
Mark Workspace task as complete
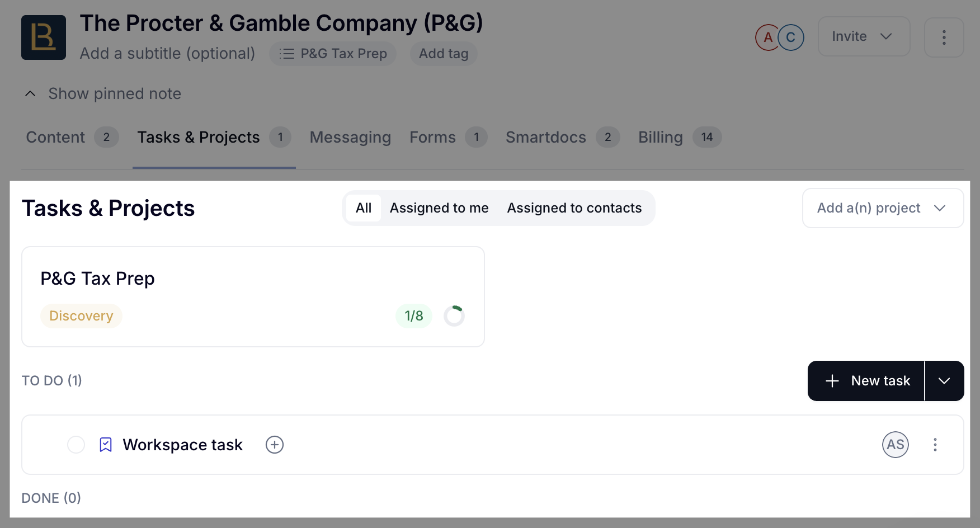coord(76,445)
